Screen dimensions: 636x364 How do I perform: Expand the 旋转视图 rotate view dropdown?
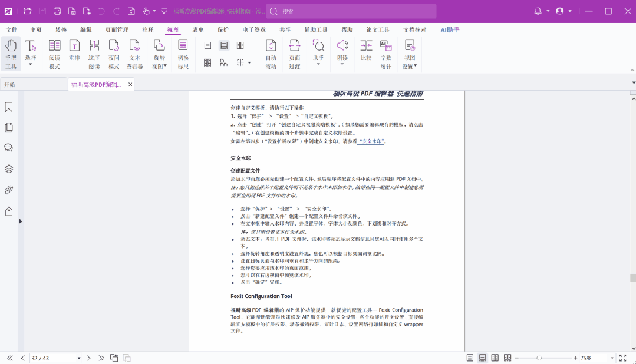(165, 65)
